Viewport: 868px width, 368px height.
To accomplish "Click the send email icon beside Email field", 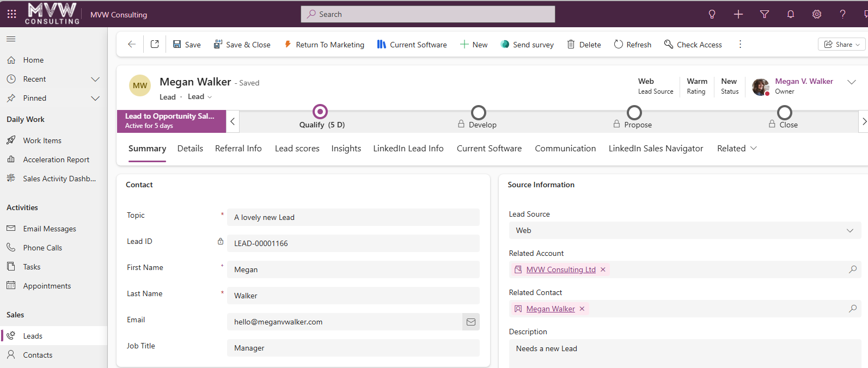I will (471, 322).
